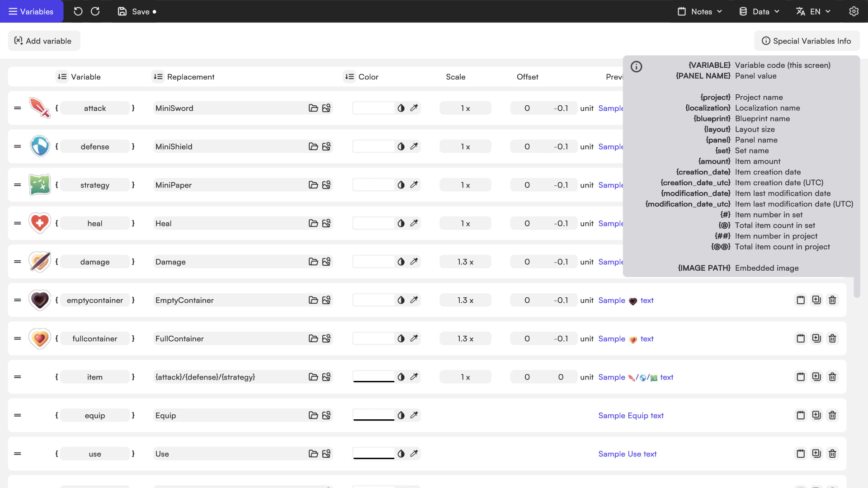
Task: Open folder icon for attack replacement
Action: pyautogui.click(x=313, y=108)
